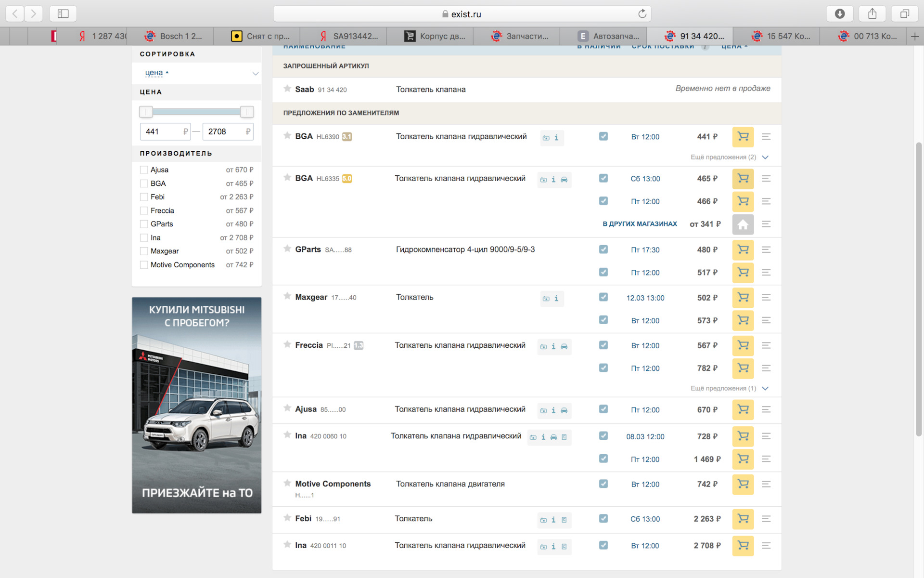The image size is (924, 578).
Task: Add Freccia 567 ₽ offer to cart
Action: point(743,345)
